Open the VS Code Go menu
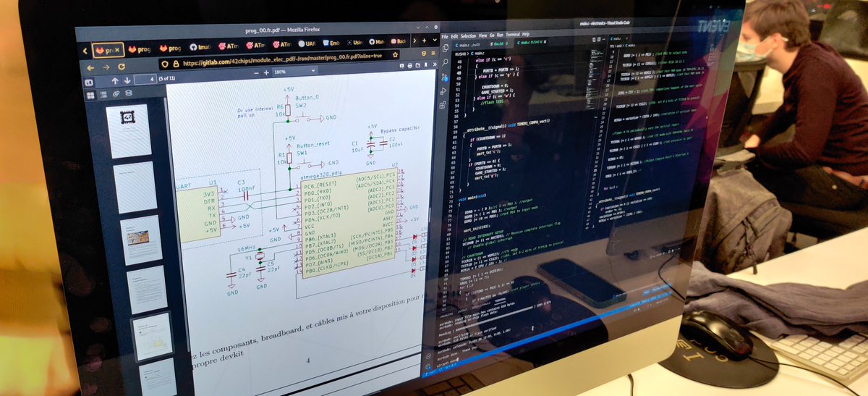 492,35
